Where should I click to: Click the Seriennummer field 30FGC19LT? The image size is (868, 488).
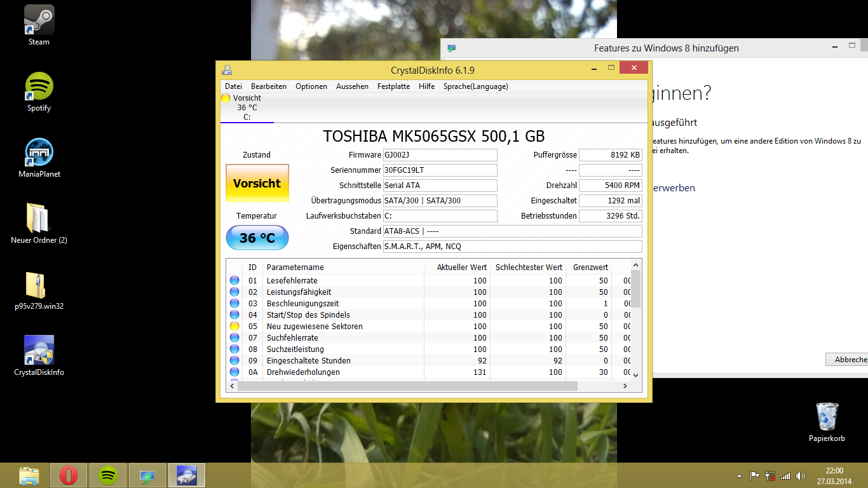[440, 170]
